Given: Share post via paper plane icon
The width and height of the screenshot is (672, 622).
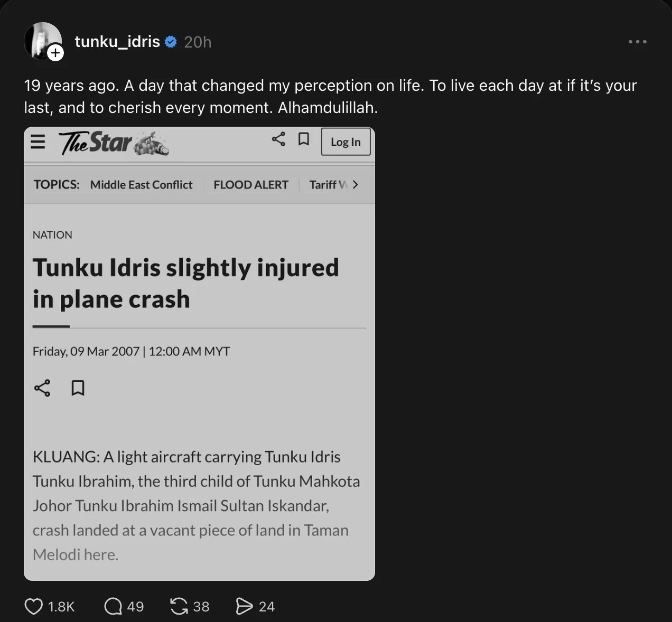Looking at the screenshot, I should pyautogui.click(x=244, y=606).
